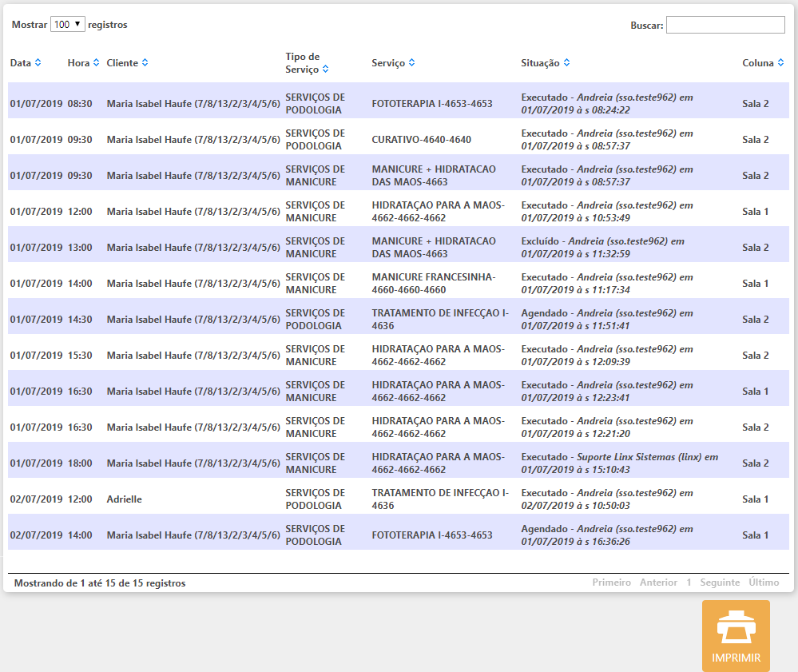The width and height of the screenshot is (798, 672).
Task: Select client name Adrielle
Action: pos(124,499)
